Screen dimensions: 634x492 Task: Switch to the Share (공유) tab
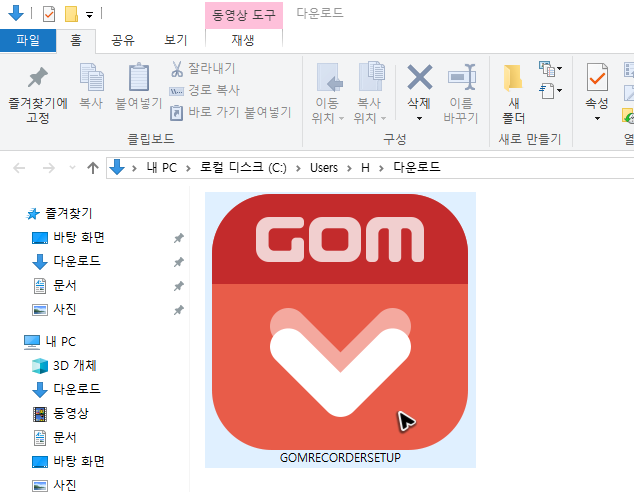click(x=123, y=40)
